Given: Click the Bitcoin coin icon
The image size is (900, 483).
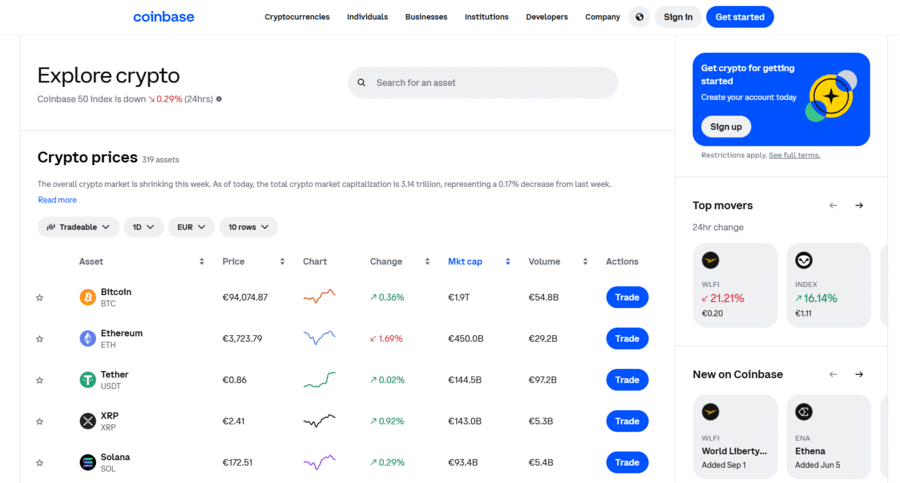Looking at the screenshot, I should click(x=88, y=297).
